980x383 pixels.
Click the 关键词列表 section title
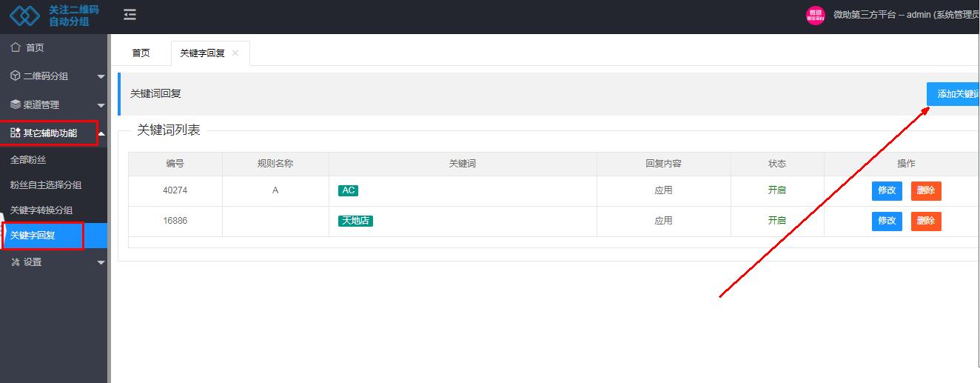click(169, 130)
